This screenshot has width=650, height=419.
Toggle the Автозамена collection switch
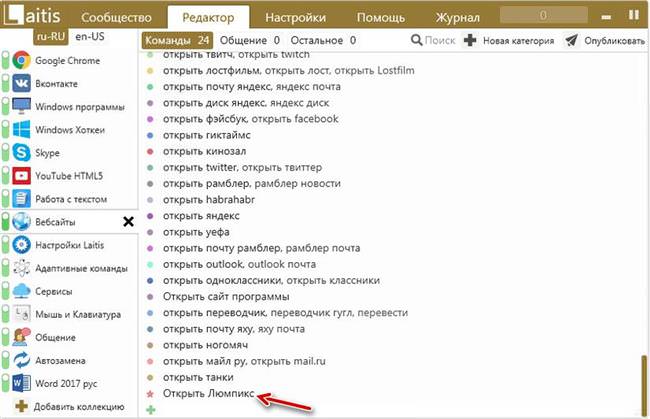5,360
